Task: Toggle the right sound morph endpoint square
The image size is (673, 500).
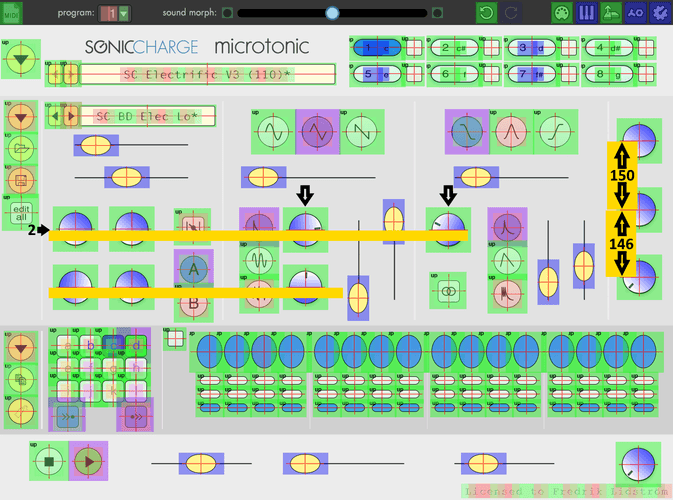Action: pos(437,13)
